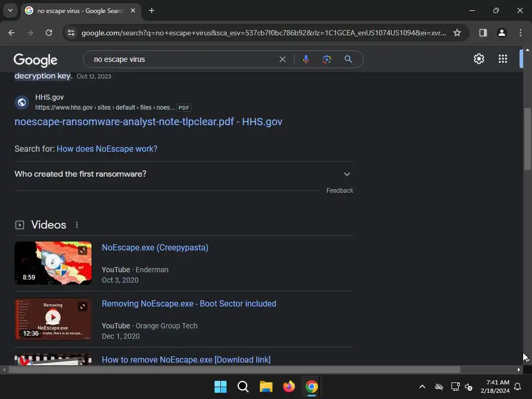Search for 'How does NoEscape work?'
532x399 pixels.
point(107,149)
